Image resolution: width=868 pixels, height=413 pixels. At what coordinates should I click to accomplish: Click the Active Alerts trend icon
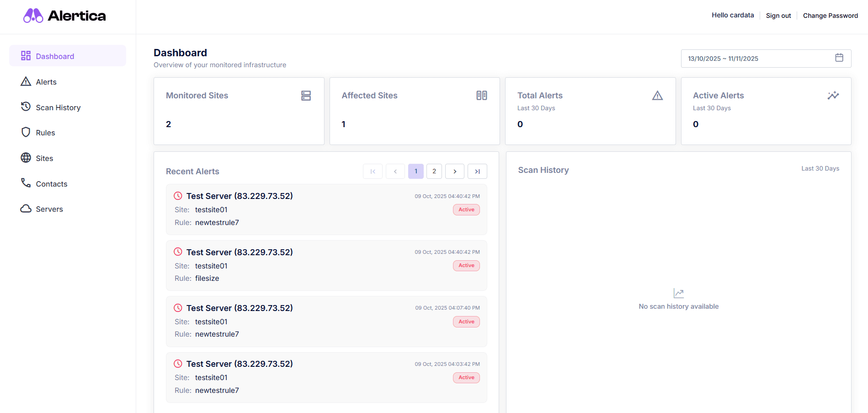click(833, 96)
